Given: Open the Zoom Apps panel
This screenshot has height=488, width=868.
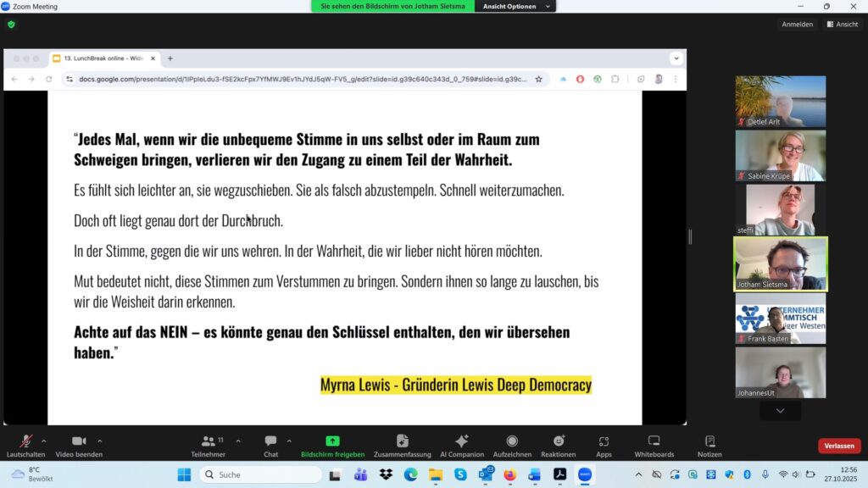Looking at the screenshot, I should tap(604, 445).
